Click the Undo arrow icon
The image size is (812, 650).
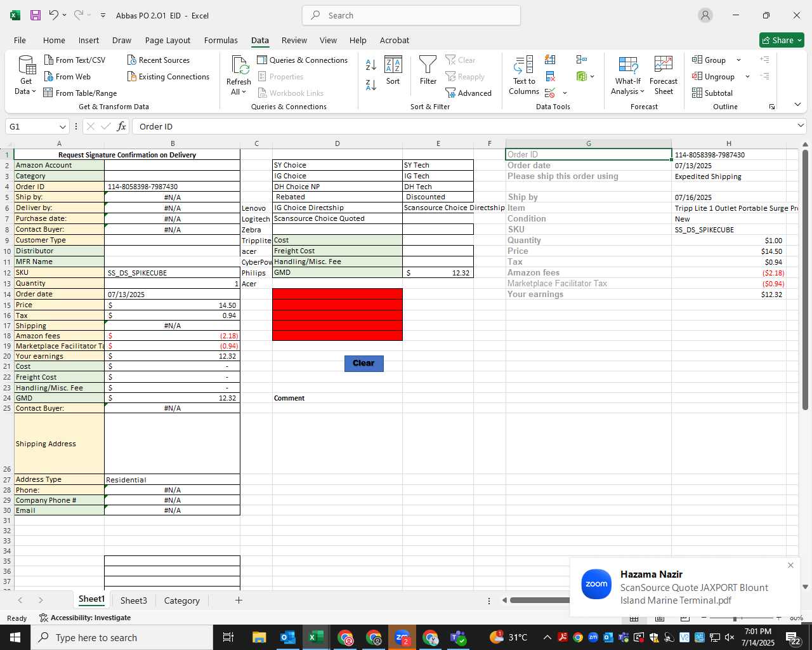point(54,15)
